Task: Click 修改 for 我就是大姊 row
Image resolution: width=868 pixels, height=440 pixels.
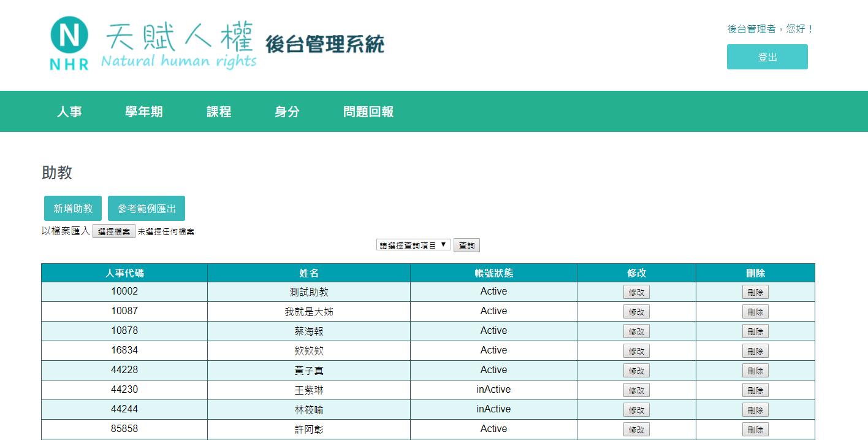Action: coord(636,312)
